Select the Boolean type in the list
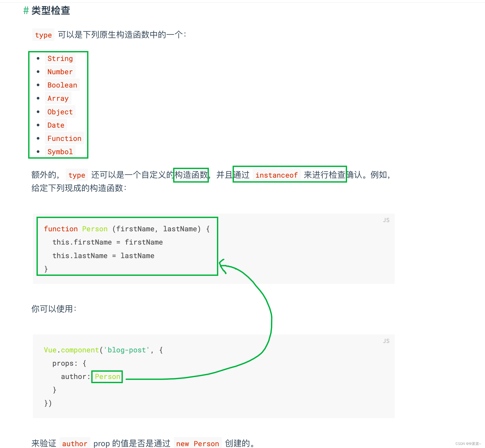Image resolution: width=485 pixels, height=448 pixels. tap(62, 85)
